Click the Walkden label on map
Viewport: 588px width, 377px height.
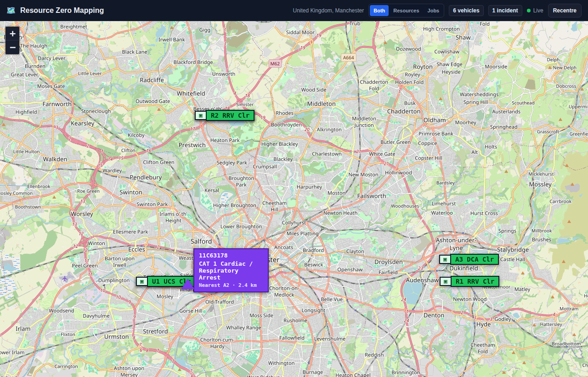coord(55,160)
